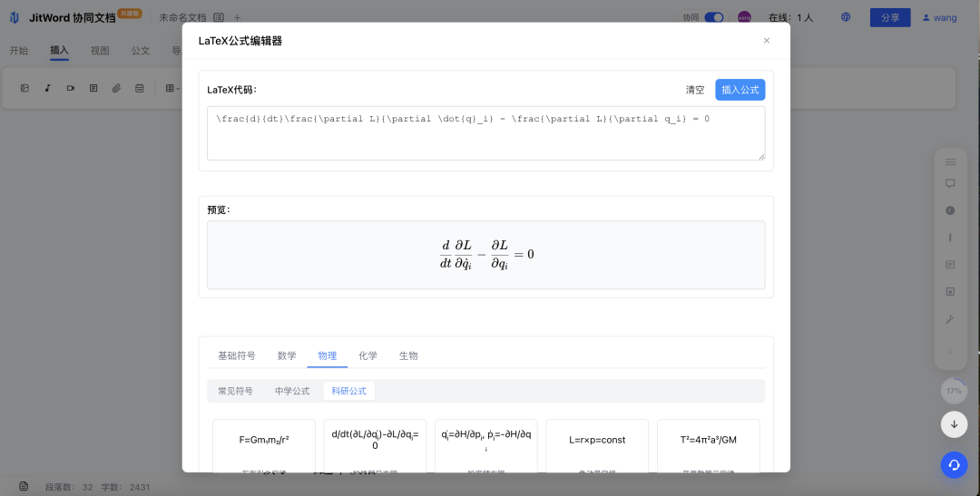980x496 pixels.
Task: Select the 常见符号 sub-tab
Action: (236, 391)
